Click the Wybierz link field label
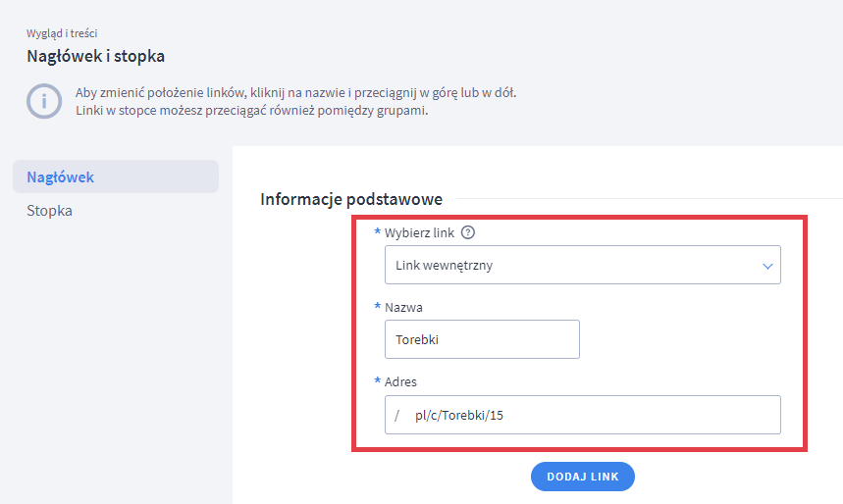The width and height of the screenshot is (843, 504). pyautogui.click(x=420, y=232)
